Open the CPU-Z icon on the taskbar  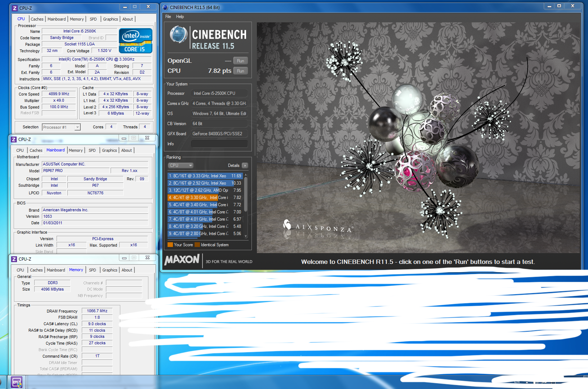coord(17,382)
